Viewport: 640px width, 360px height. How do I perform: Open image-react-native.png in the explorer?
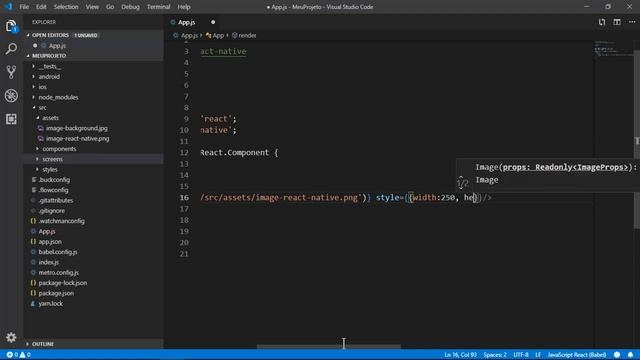77,138
